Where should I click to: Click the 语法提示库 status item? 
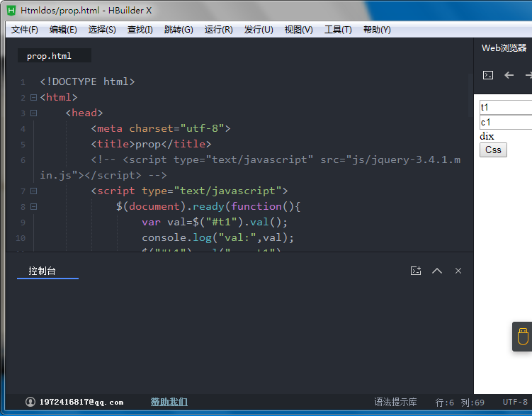395,402
